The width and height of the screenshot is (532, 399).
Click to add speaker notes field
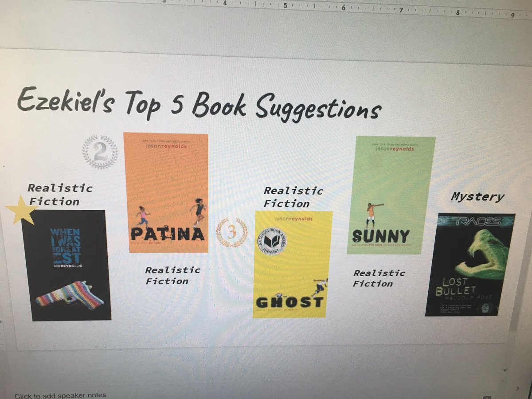click(x=60, y=395)
